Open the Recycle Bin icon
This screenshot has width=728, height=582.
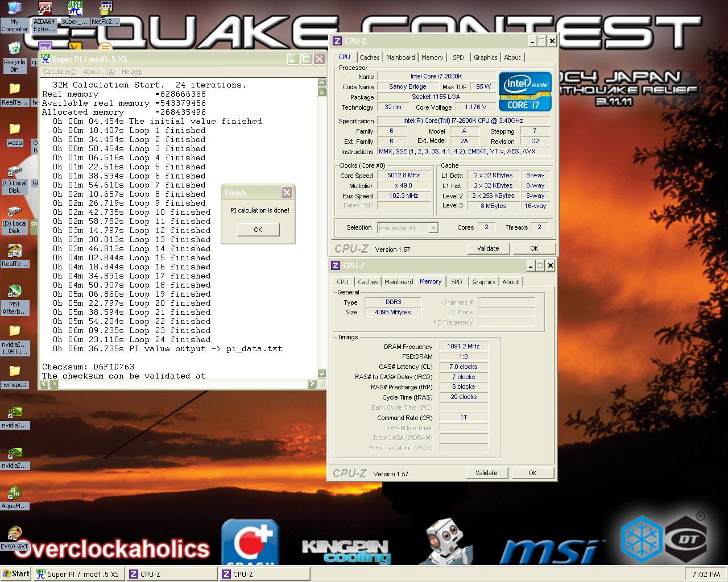14,50
